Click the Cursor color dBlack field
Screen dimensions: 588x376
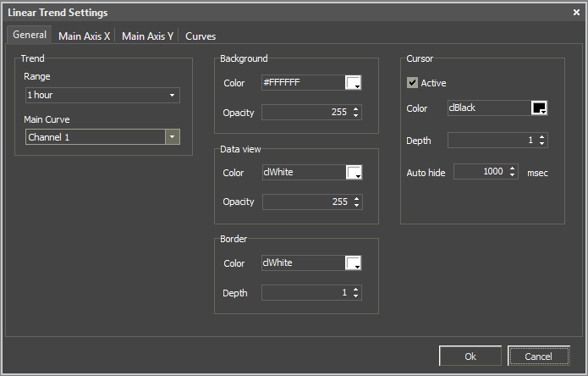489,108
